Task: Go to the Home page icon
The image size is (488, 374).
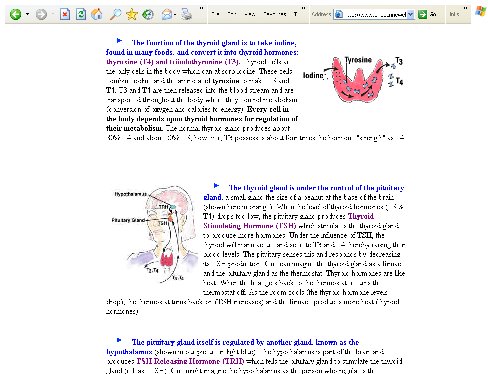Action: pyautogui.click(x=97, y=14)
